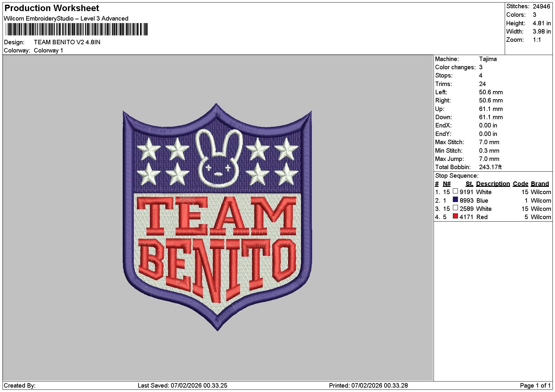Click the 'St.' column header
The width and height of the screenshot is (555, 392).
[x=469, y=184]
